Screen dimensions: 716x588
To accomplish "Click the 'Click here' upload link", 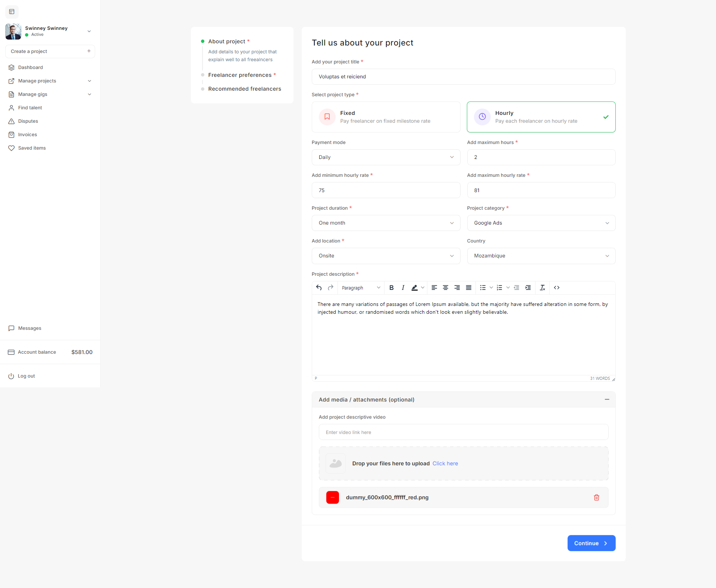I will [445, 463].
